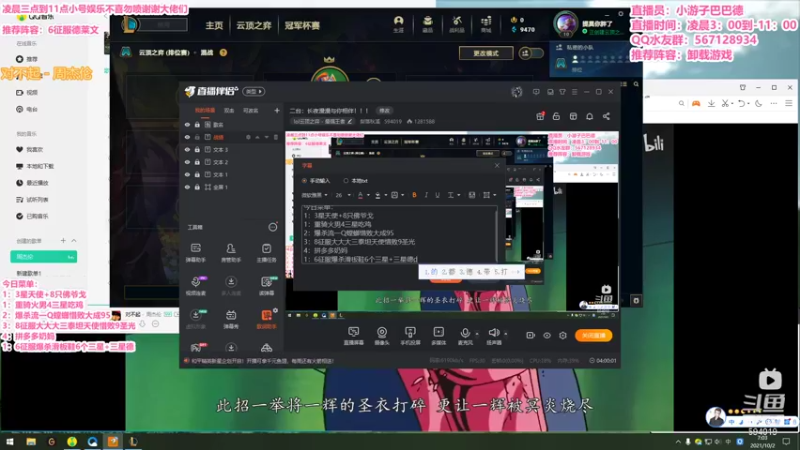Move the 战绩 source up with arrow
Viewport: 800px width, 450px height.
click(x=258, y=137)
